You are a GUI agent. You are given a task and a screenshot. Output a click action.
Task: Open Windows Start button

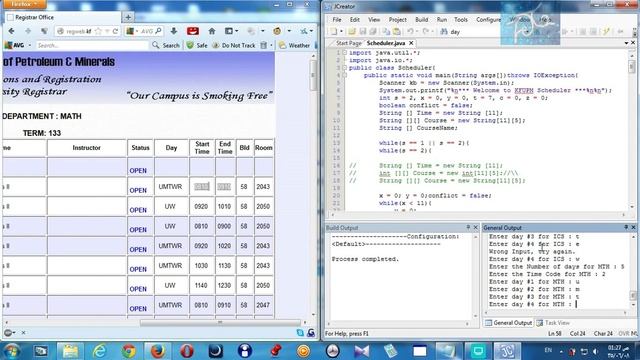[x=11, y=351]
